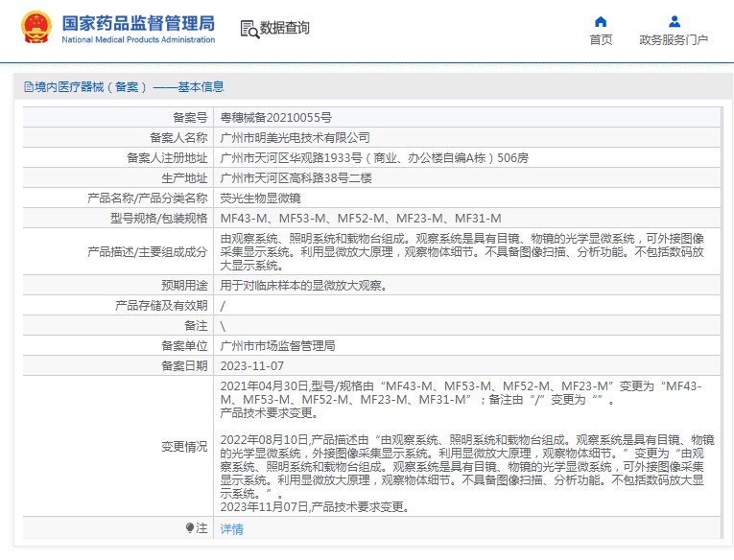The image size is (734, 560).
Task: Click the 备案号 value 粤穗械备20210055号
Action: [276, 117]
